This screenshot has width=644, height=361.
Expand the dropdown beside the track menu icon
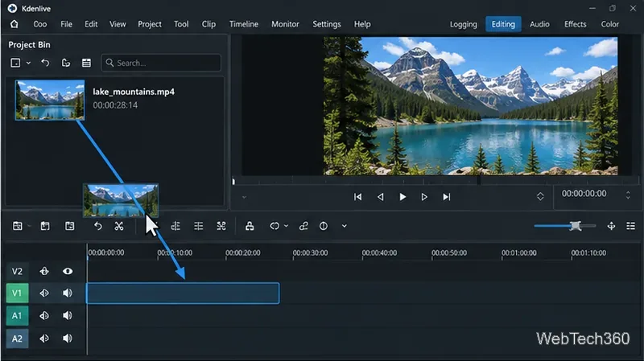point(29,226)
